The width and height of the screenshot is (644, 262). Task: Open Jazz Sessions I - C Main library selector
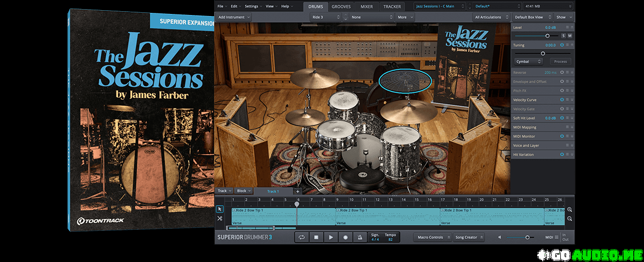coord(440,6)
